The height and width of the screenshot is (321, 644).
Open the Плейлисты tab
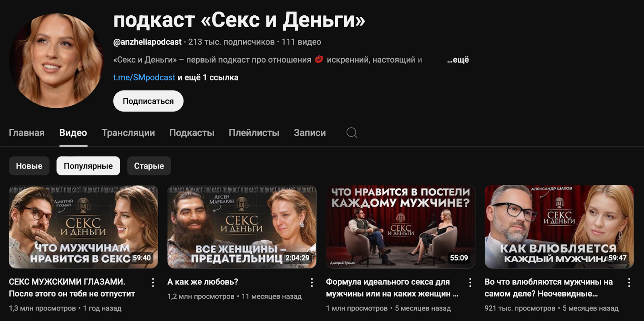(254, 133)
